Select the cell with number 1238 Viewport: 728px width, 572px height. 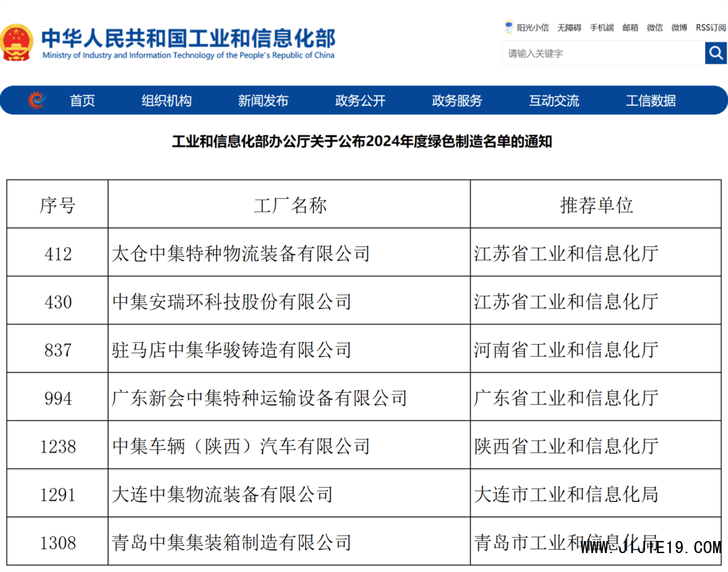click(57, 446)
